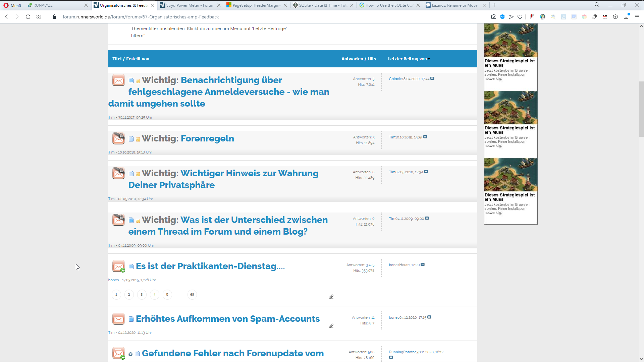Click the Easy Setup sliders icon
Image resolution: width=644 pixels, height=362 pixels.
coord(637,17)
